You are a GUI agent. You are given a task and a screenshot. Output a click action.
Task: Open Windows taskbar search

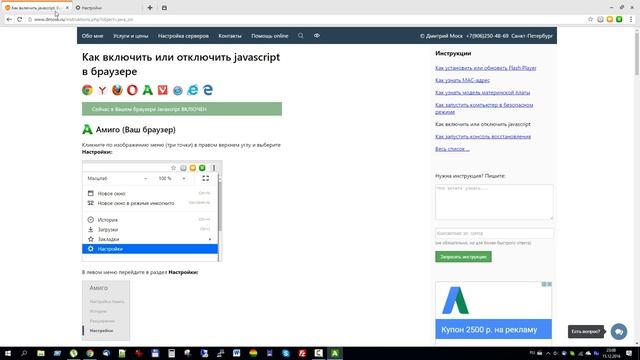point(24,353)
